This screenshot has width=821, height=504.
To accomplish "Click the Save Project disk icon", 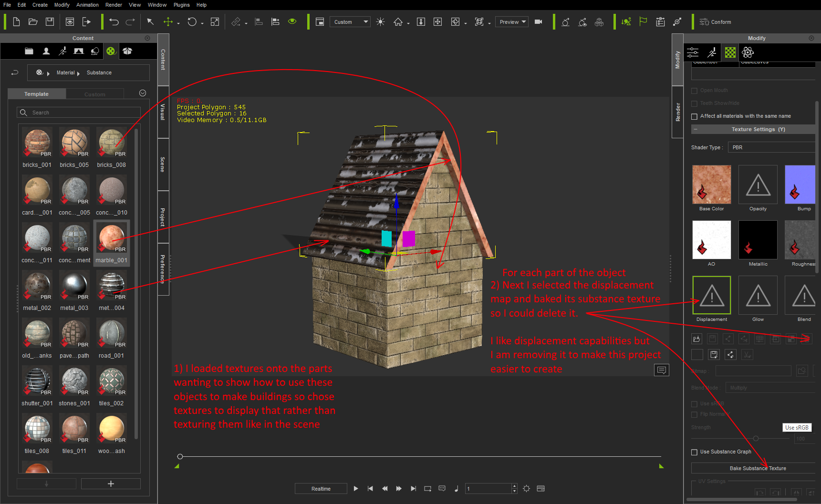I will pos(50,22).
